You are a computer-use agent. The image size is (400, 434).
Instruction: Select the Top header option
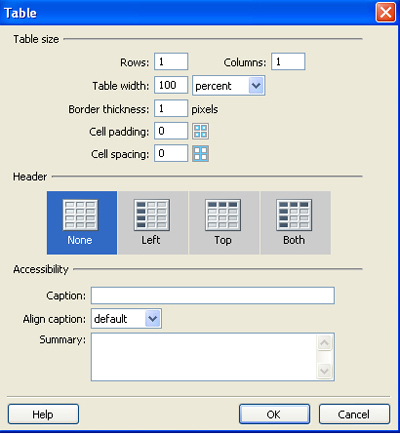(x=224, y=223)
